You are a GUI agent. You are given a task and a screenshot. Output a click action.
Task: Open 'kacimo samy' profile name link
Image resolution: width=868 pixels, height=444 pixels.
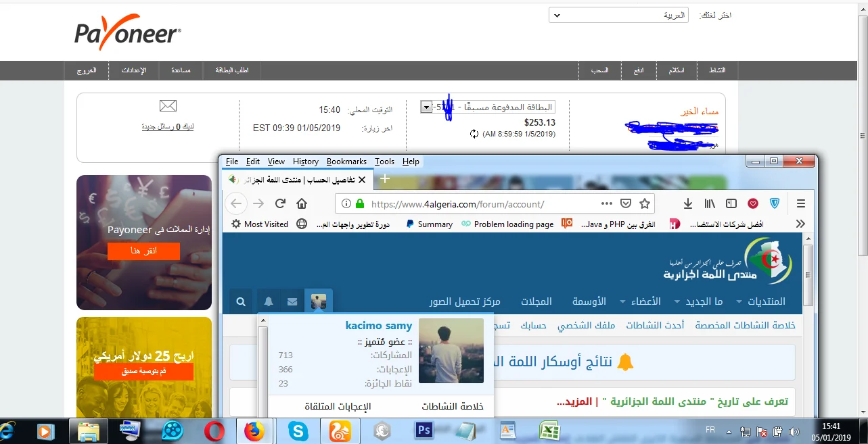(x=379, y=326)
